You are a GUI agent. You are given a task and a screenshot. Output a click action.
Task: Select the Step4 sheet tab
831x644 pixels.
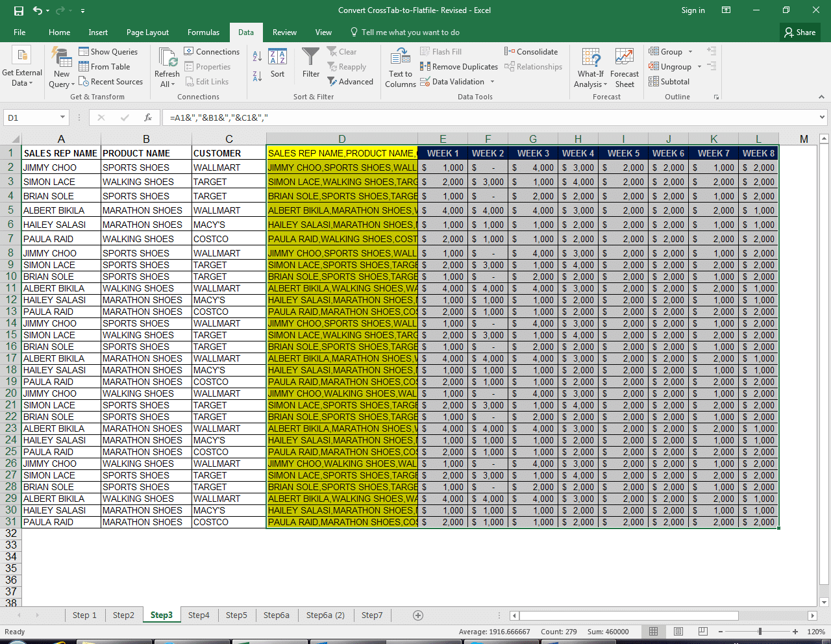(199, 615)
